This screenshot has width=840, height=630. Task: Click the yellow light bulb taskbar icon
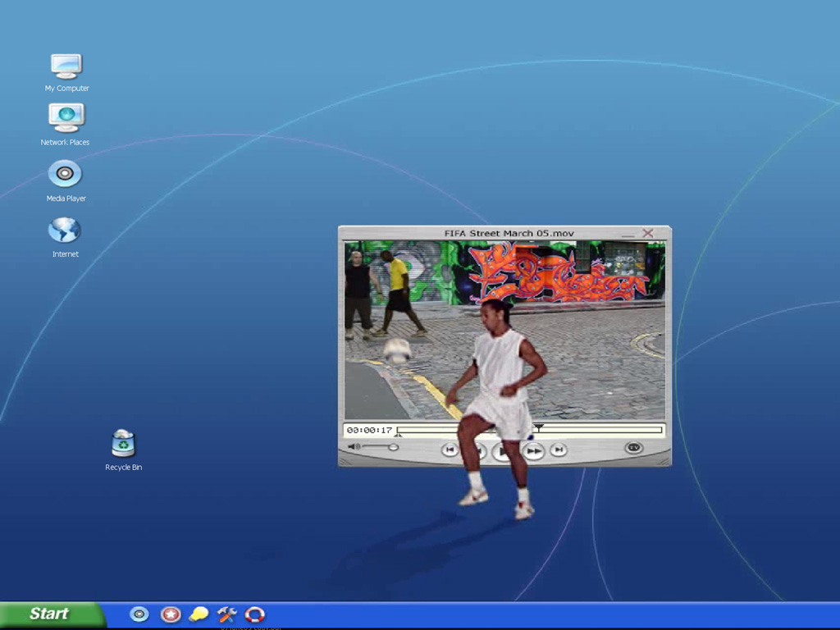click(199, 614)
